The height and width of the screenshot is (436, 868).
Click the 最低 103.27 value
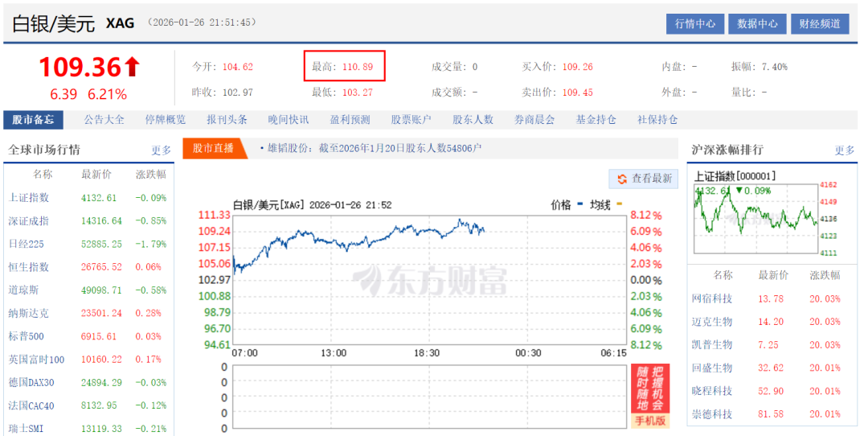(358, 93)
